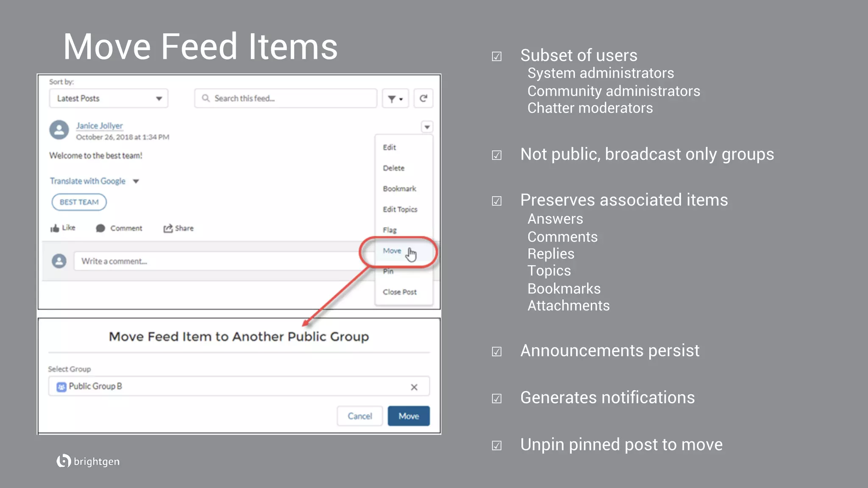
Task: Click Translate with Google link
Action: pos(88,181)
